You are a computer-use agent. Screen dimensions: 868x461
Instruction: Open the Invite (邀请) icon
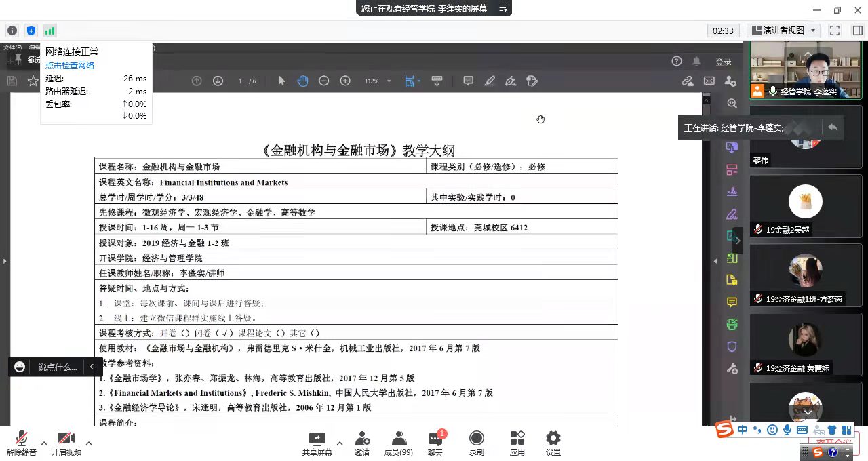[x=362, y=443]
